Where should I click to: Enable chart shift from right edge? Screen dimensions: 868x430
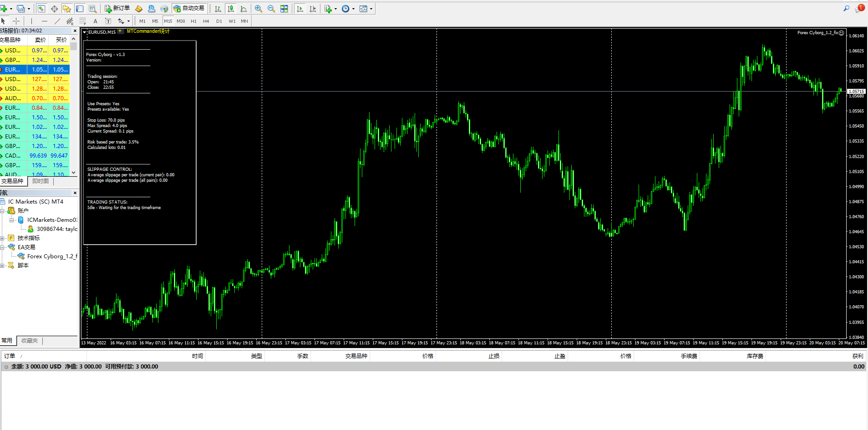pyautogui.click(x=313, y=8)
